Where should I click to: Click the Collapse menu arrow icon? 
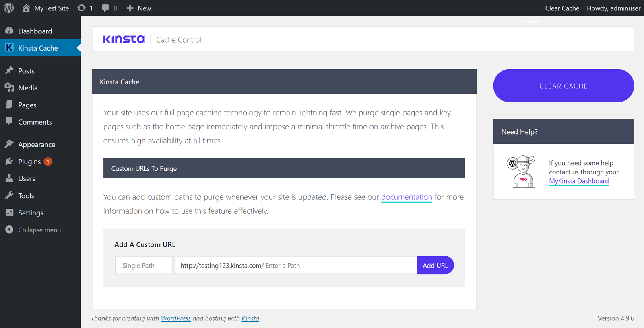(9, 230)
